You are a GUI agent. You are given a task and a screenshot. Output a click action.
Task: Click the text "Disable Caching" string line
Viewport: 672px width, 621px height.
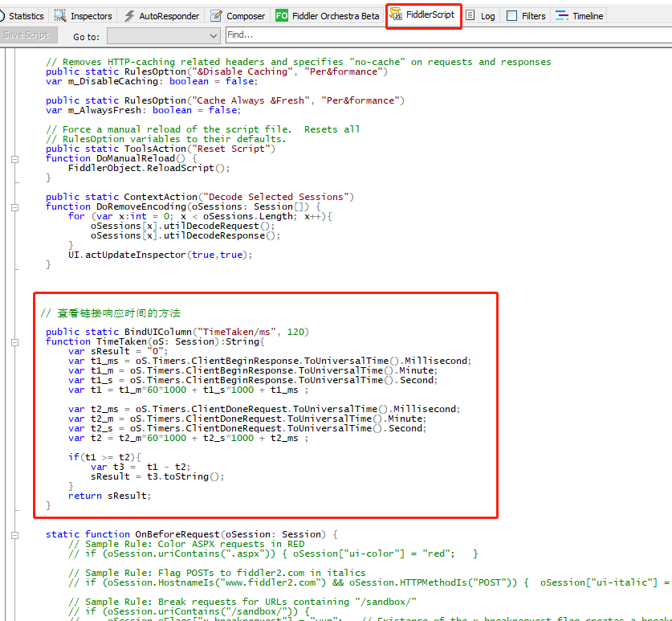click(217, 71)
